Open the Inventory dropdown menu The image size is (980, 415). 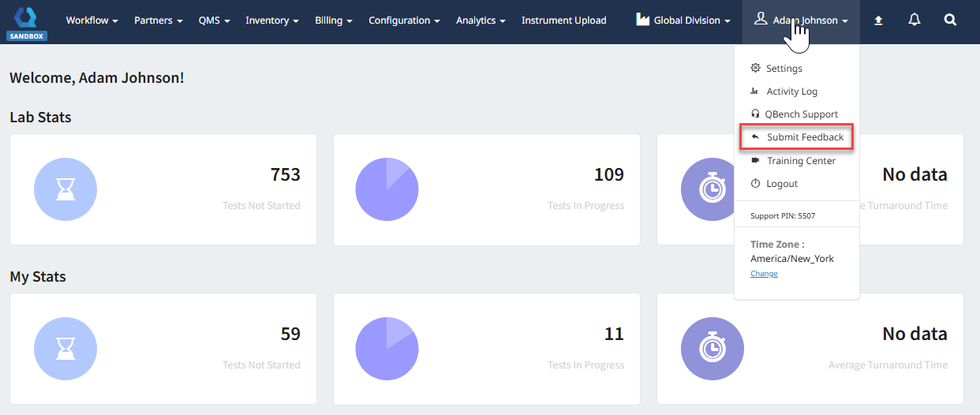tap(272, 21)
